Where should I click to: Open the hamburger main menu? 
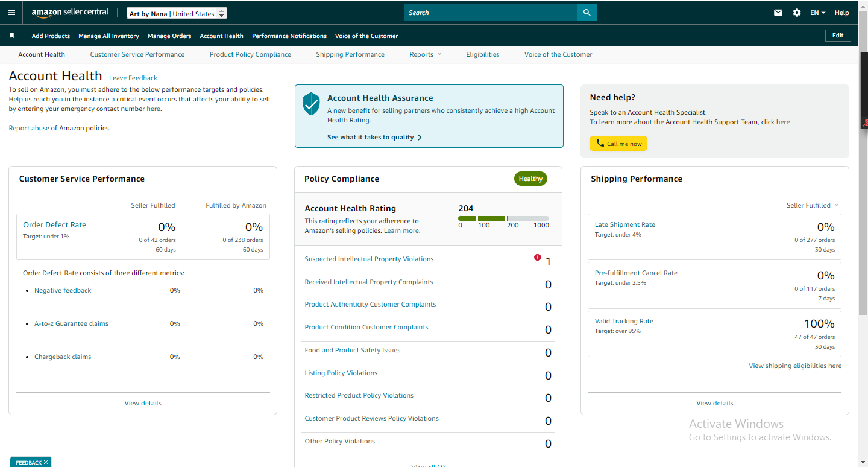tap(11, 13)
